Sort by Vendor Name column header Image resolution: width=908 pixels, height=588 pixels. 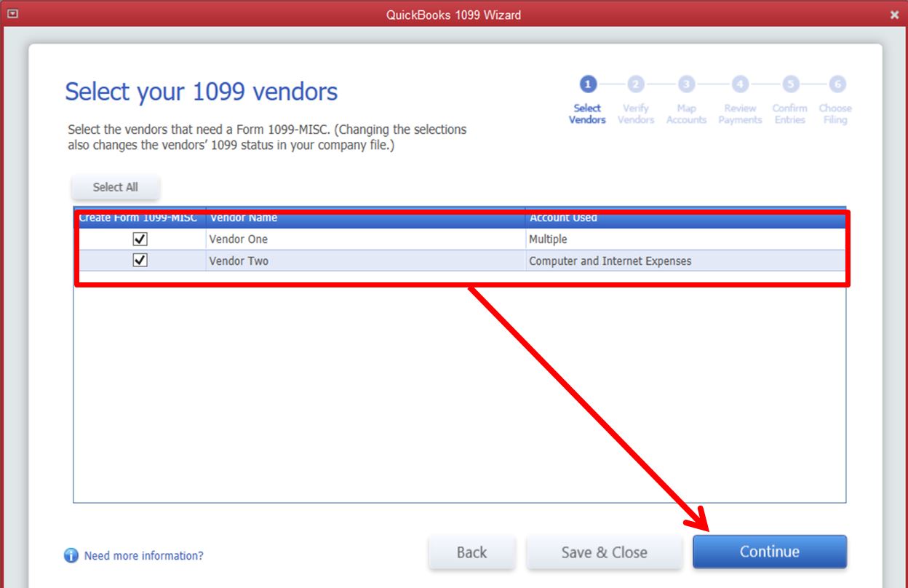pos(366,218)
